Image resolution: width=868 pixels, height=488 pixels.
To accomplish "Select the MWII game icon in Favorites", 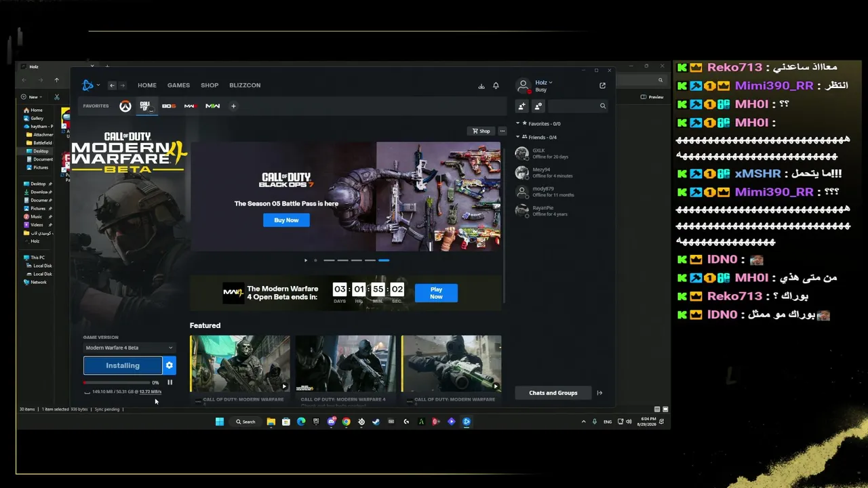I will point(212,106).
